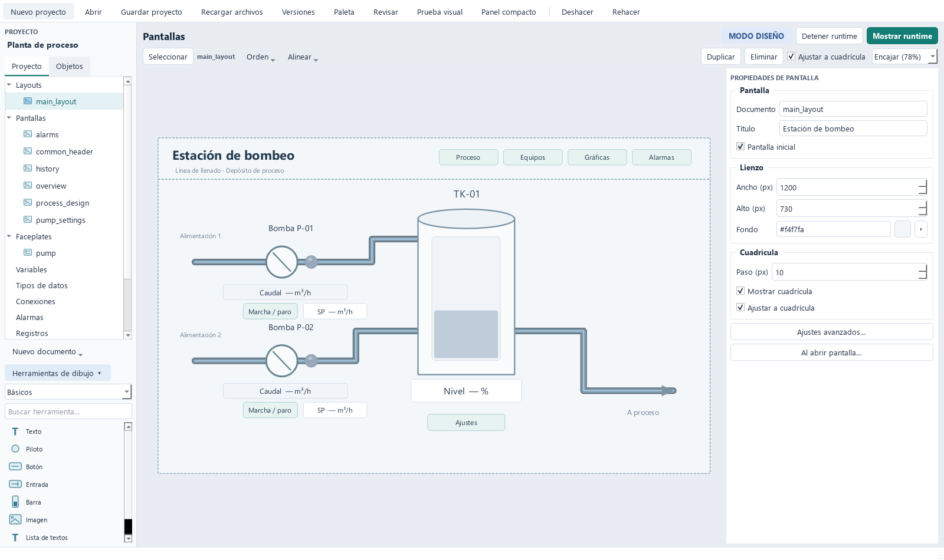This screenshot has height=560, width=944.
Task: Click the Bomba P-01 pump symbol
Action: (281, 262)
